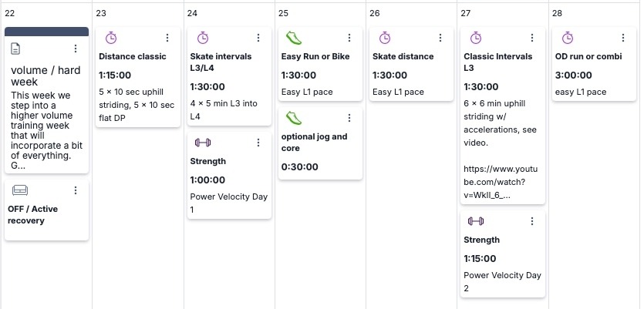
Task: Open the options menu for Skate distance
Action: point(441,38)
